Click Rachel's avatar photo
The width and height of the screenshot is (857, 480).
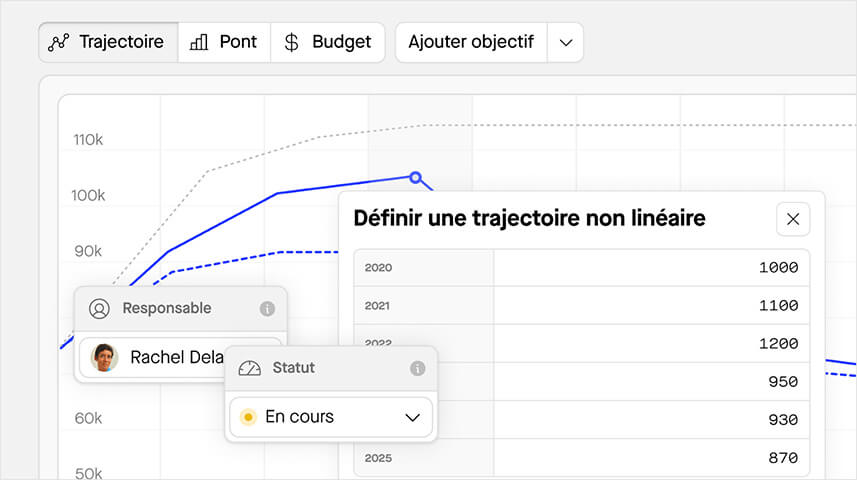point(105,357)
